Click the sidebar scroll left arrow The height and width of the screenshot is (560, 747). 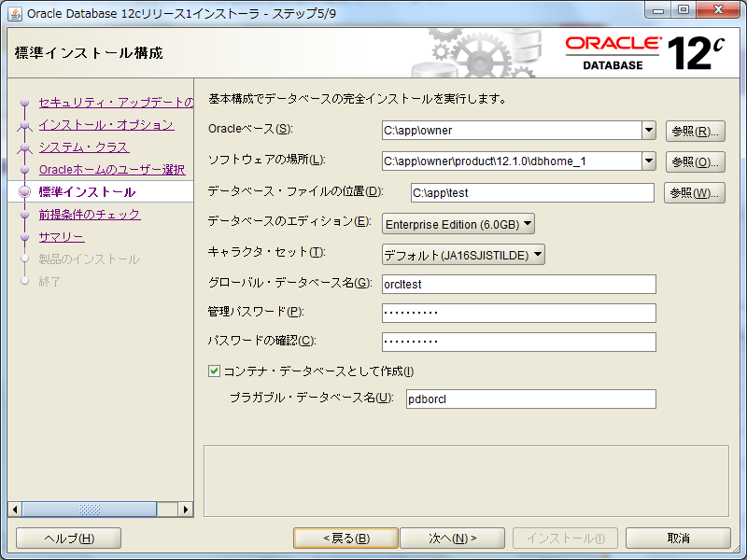click(15, 509)
